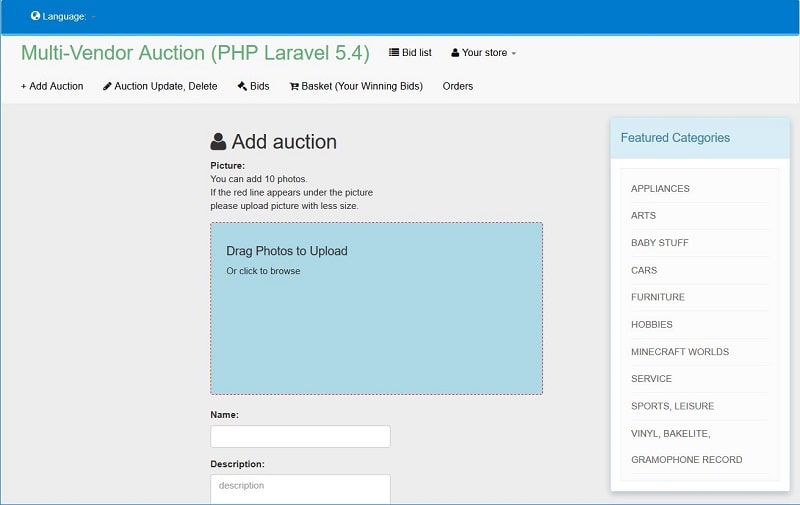Viewport: 800px width, 505px height.
Task: Open the Language dropdown
Action: 63,16
